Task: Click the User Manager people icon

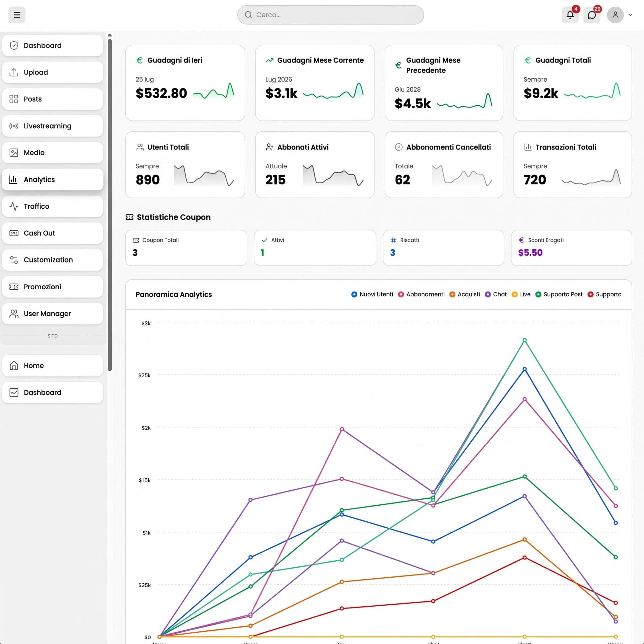Action: click(x=14, y=314)
